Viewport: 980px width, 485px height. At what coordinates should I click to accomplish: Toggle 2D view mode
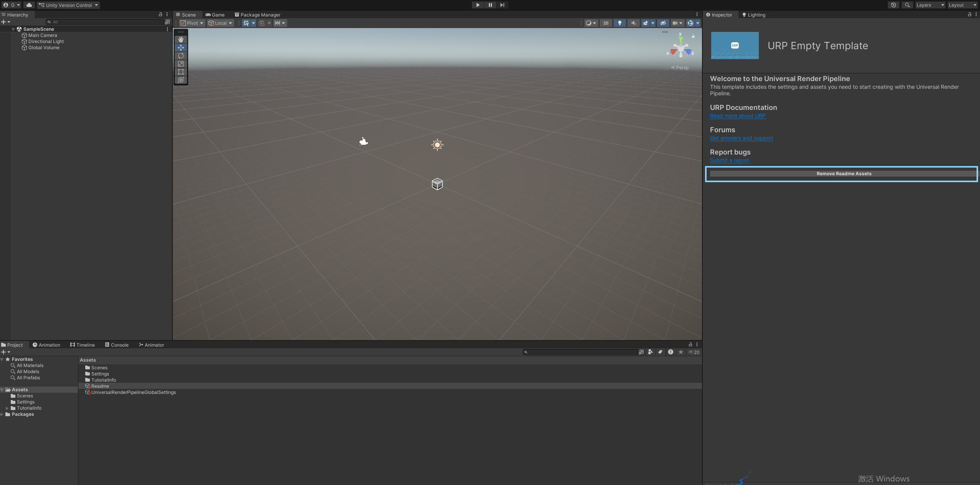(606, 23)
